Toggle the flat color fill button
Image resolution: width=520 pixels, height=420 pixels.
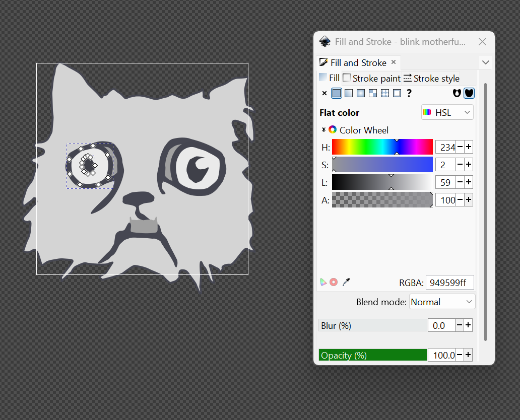(x=337, y=93)
